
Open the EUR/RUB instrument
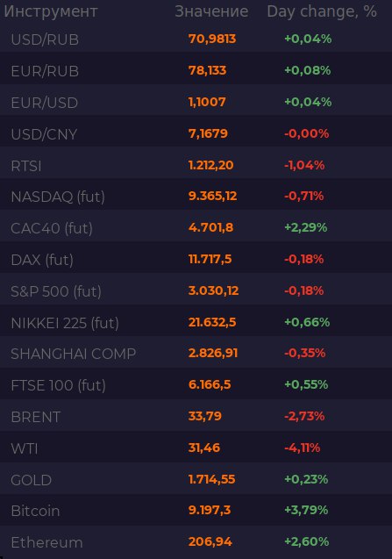[196, 70]
